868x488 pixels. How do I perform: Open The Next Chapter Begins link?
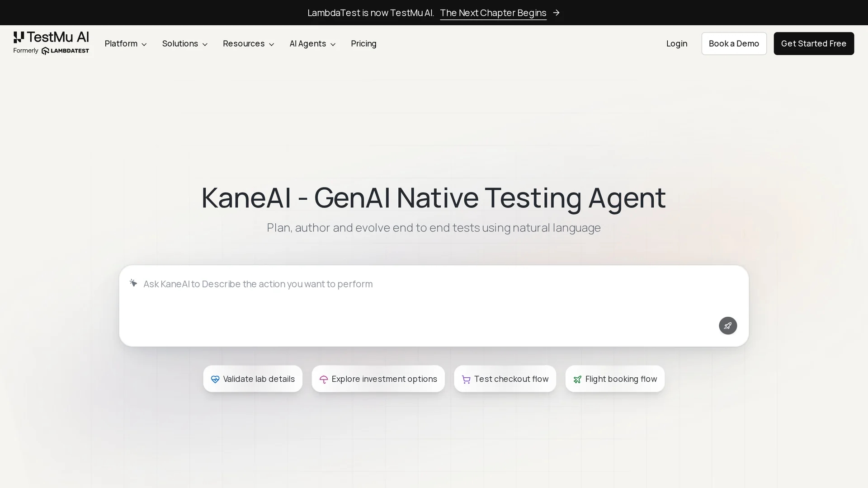tap(493, 13)
